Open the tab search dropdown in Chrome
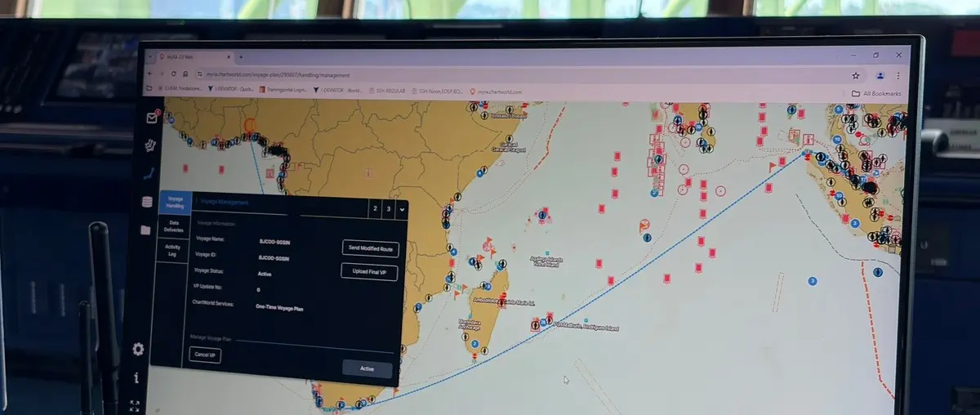The width and height of the screenshot is (980, 415). point(149,56)
